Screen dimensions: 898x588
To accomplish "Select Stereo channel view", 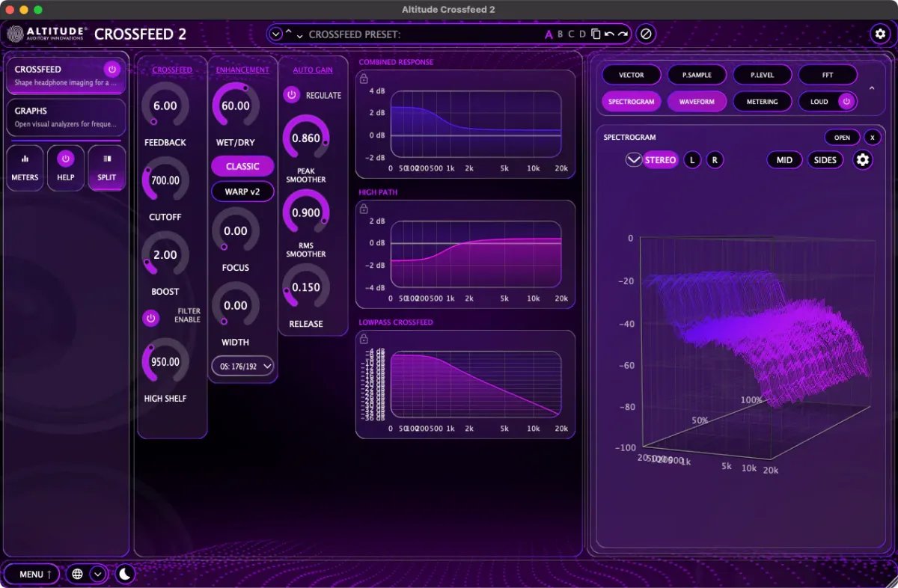I will (x=661, y=159).
